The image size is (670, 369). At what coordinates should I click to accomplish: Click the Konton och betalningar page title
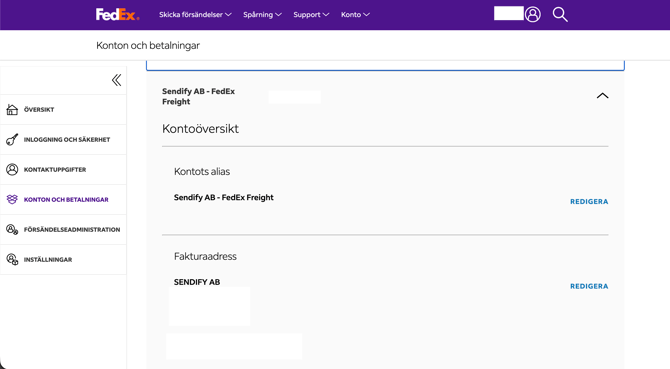[x=148, y=45]
